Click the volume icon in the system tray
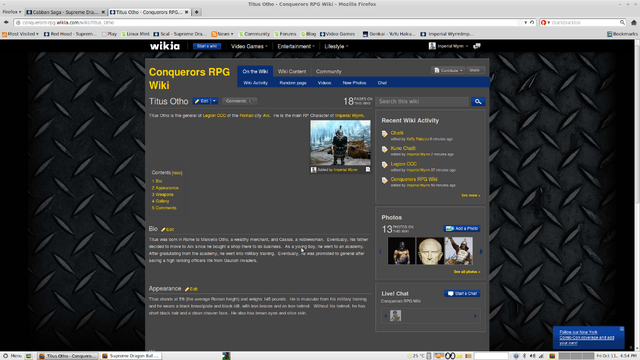 pos(532,356)
